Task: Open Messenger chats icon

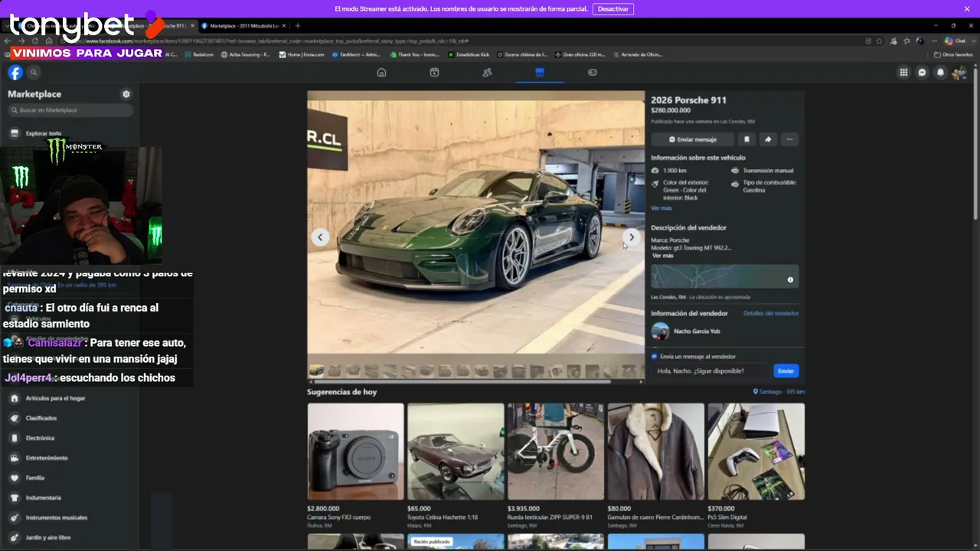Action: click(x=922, y=73)
